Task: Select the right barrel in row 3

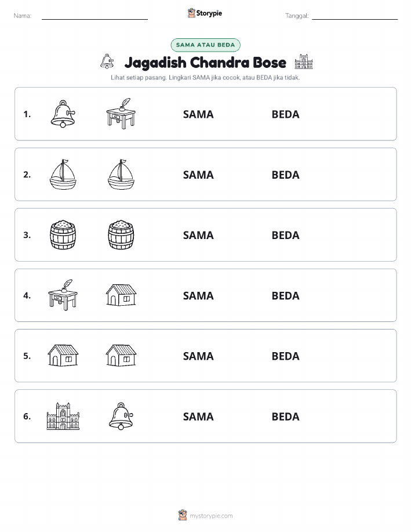Action: [x=121, y=235]
